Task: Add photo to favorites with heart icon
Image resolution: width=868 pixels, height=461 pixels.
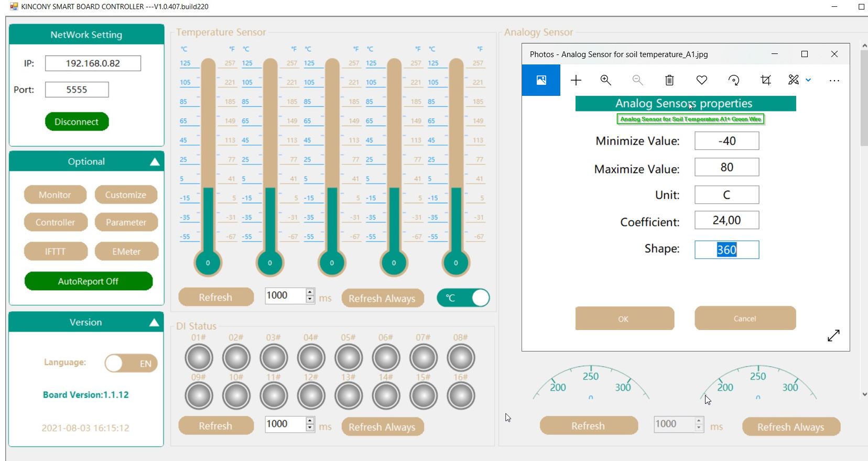Action: click(701, 80)
